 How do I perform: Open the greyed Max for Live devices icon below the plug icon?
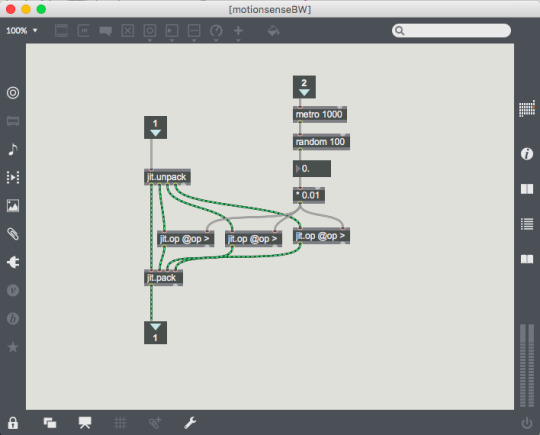tap(13, 290)
